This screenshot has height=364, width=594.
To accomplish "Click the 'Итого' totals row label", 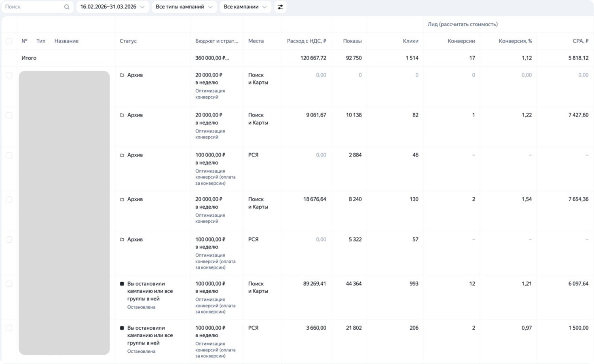I will click(x=29, y=58).
